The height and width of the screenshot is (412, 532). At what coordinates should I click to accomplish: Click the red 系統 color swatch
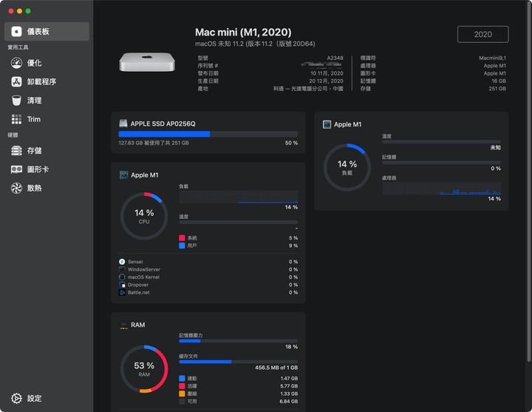click(182, 237)
